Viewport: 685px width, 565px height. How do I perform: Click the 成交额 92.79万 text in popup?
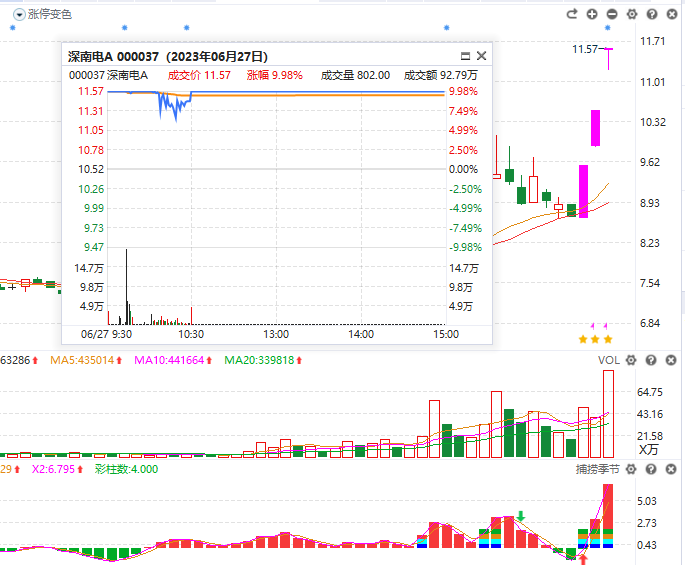click(440, 75)
